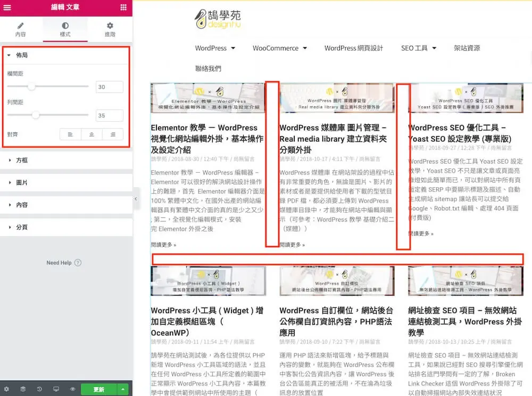Viewport: 532px width, 396px height.
Task: Collapse the 佈局 section
Action: pyautogui.click(x=66, y=55)
